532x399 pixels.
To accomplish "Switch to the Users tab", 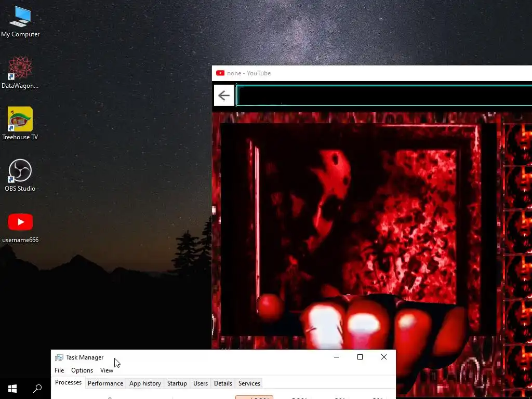I will point(201,383).
